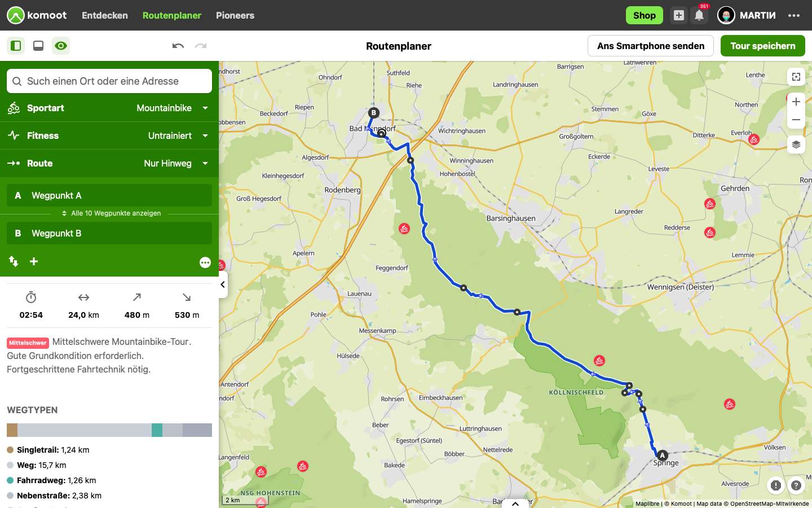The width and height of the screenshot is (812, 508).
Task: Select Wegpunkt A field
Action: [x=109, y=195]
